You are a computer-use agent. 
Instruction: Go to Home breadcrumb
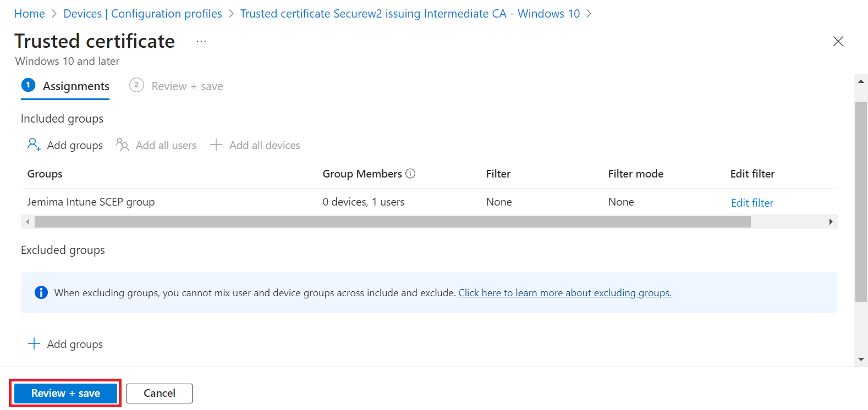point(30,14)
